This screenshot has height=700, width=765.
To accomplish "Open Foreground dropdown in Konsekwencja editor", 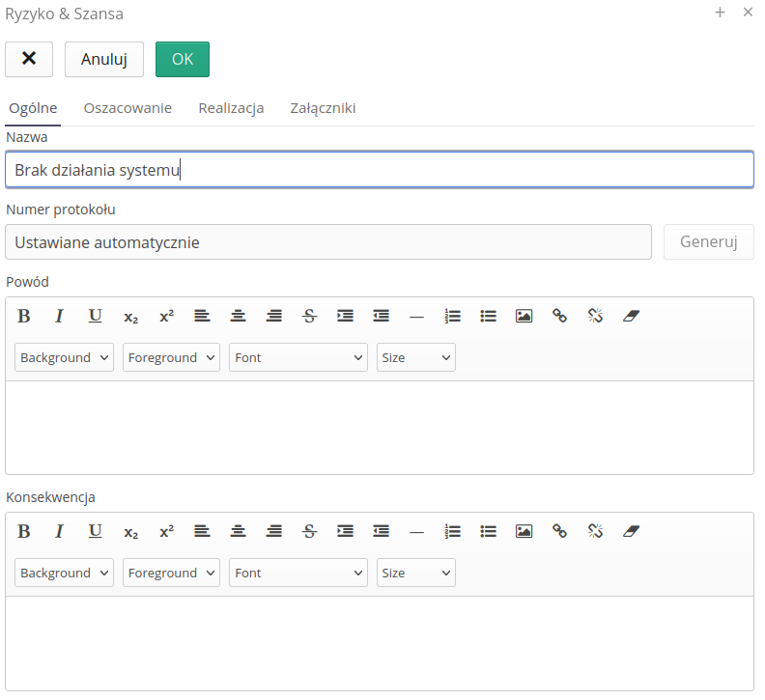I will pos(171,573).
